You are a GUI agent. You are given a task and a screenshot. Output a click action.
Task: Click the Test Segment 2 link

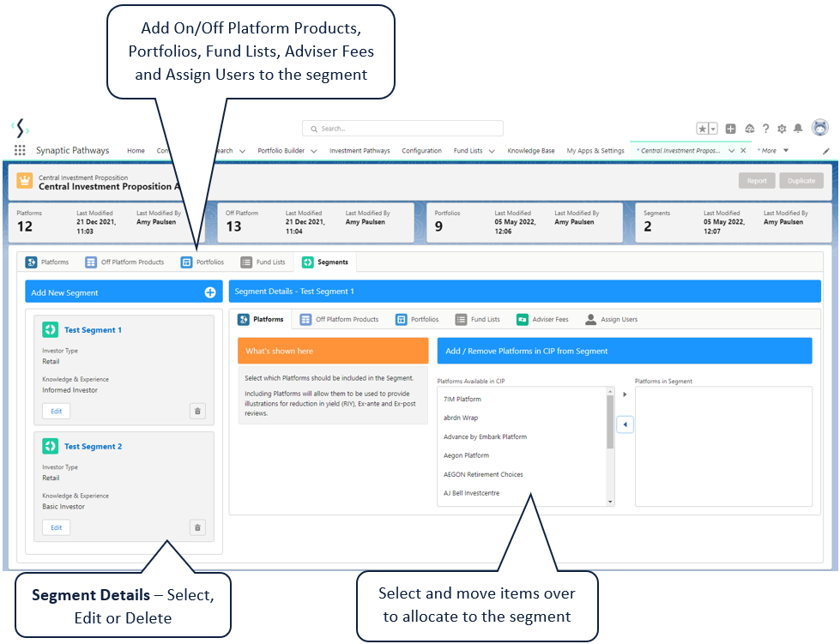click(94, 447)
